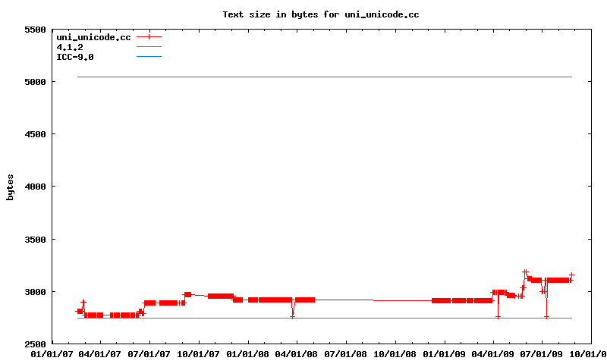
Task: Click the 5500 y-axis tick label
Action: (35, 30)
